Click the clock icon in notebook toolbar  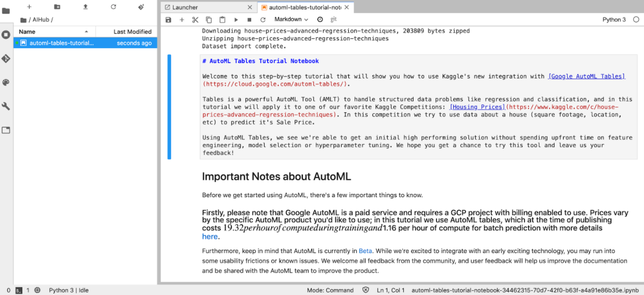pyautogui.click(x=320, y=20)
